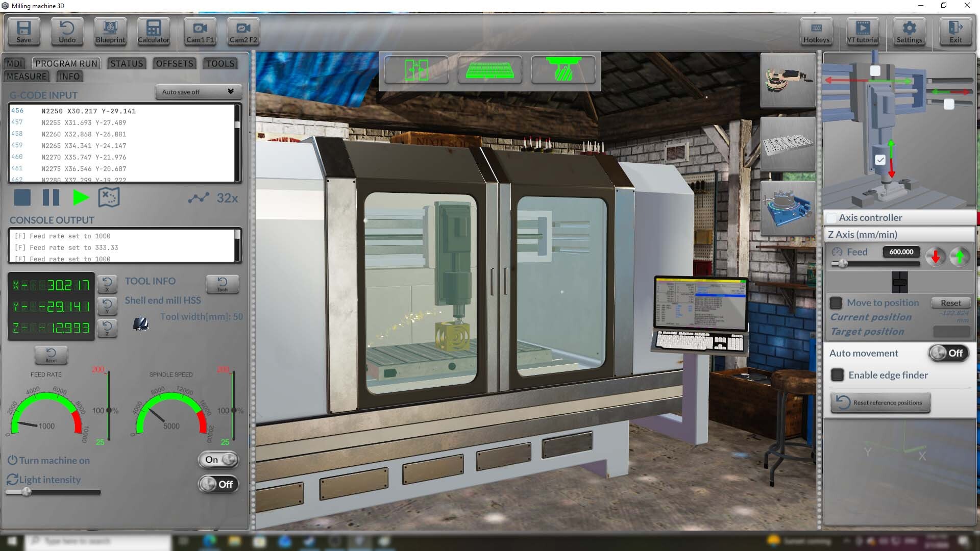Select the virtual keyboard icon
The width and height of the screenshot is (980, 551).
pos(489,70)
